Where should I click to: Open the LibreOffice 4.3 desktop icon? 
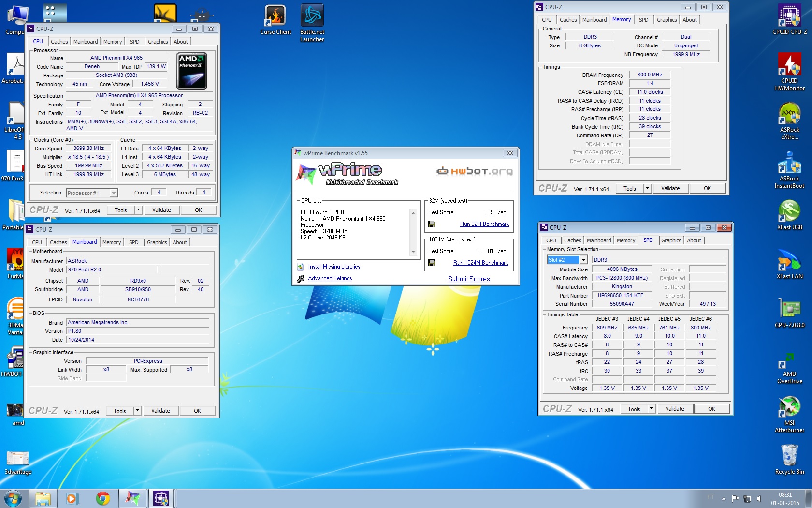point(15,121)
